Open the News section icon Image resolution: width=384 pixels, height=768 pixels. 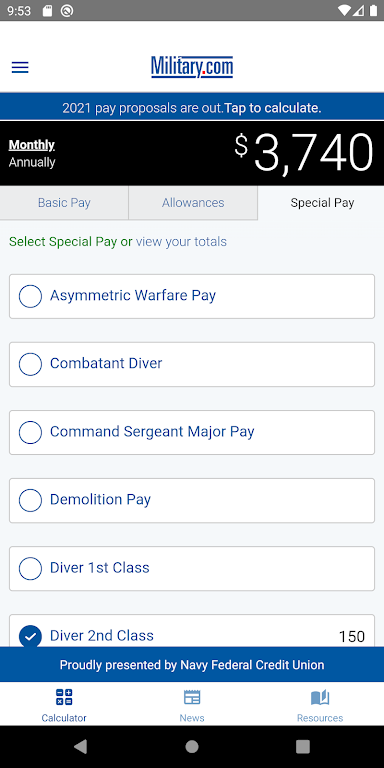[192, 696]
